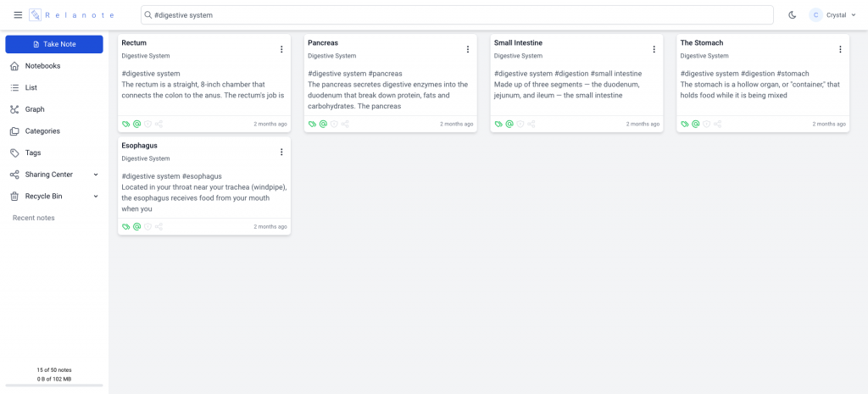
Task: Click the search field with #digestive system
Action: click(x=457, y=15)
